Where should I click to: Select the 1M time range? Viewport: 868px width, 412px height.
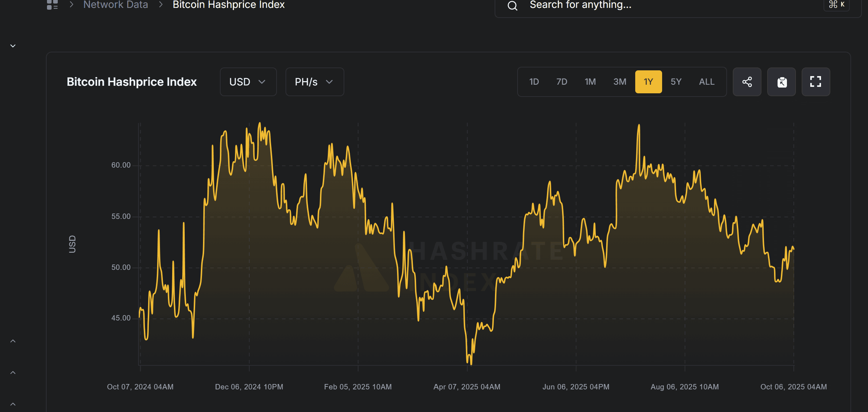[x=590, y=82]
